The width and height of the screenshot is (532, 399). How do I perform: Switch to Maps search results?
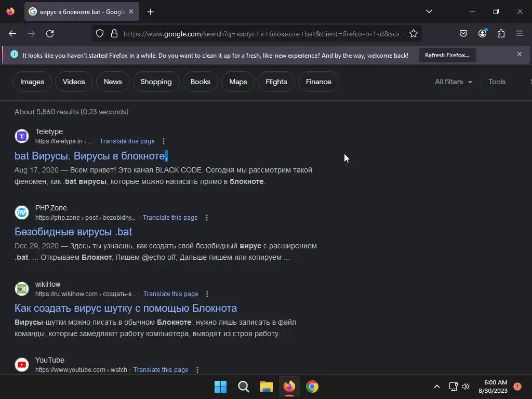[x=238, y=82]
